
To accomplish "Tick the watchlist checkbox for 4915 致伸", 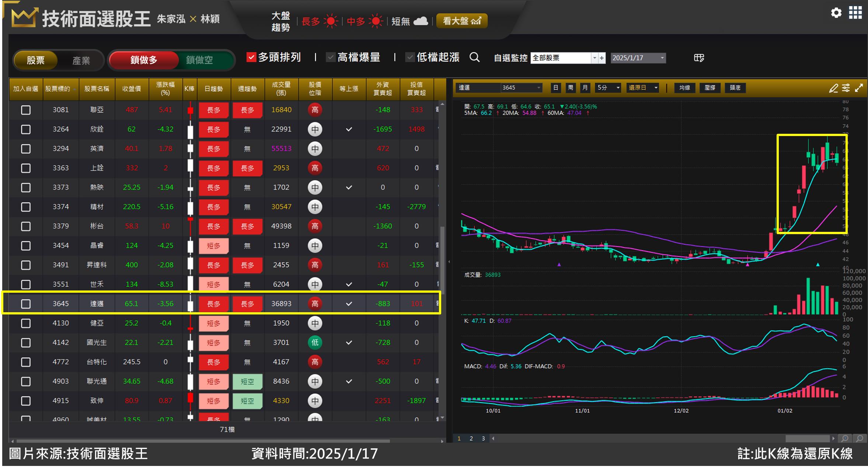I will point(26,401).
